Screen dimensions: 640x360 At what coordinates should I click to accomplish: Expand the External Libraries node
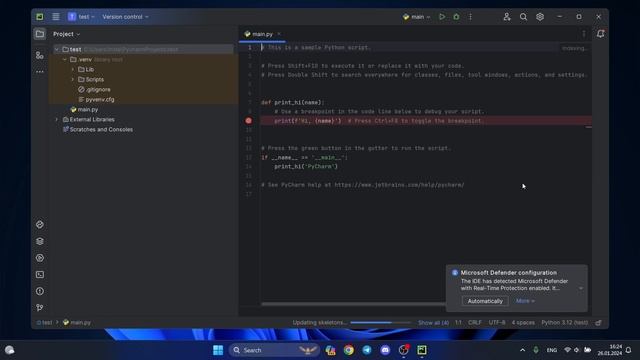pyautogui.click(x=57, y=120)
